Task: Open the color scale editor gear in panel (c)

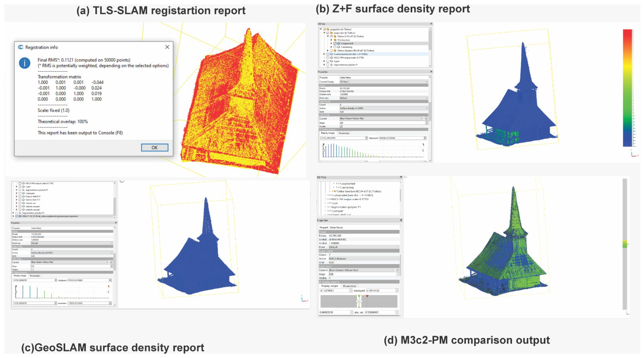Action: 111,262
